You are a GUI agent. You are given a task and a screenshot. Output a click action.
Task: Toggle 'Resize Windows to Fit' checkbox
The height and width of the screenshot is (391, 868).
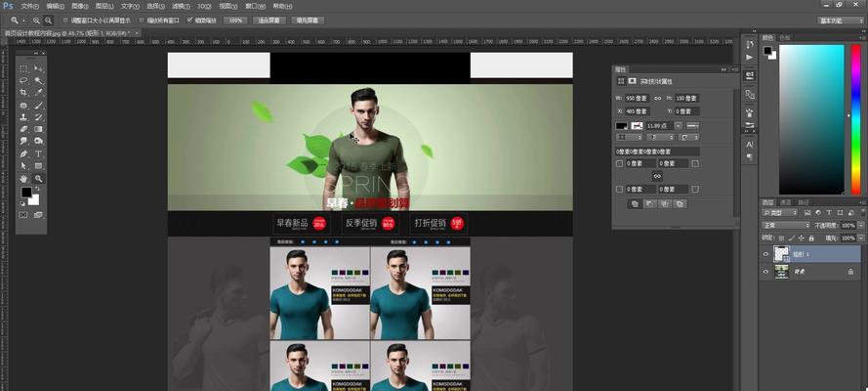pyautogui.click(x=65, y=20)
